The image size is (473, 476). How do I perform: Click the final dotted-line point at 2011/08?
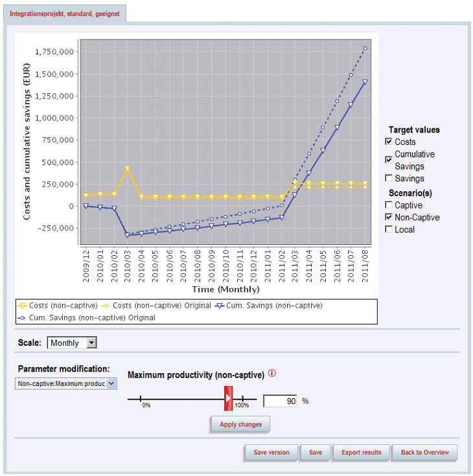365,49
